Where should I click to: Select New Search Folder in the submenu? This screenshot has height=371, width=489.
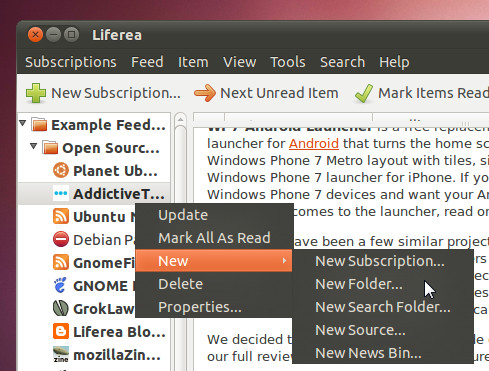click(383, 307)
